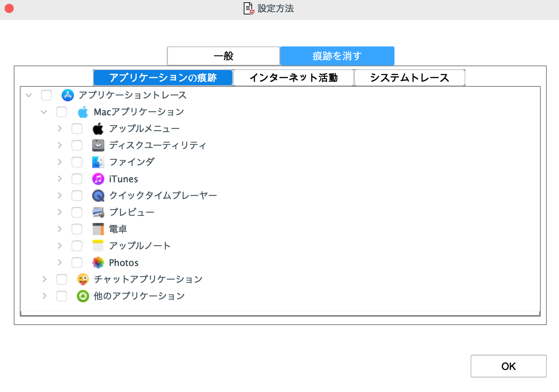Viewport: 559px width, 392px height.
Task: Collapse the Macアプリケーション group
Action: [x=44, y=112]
